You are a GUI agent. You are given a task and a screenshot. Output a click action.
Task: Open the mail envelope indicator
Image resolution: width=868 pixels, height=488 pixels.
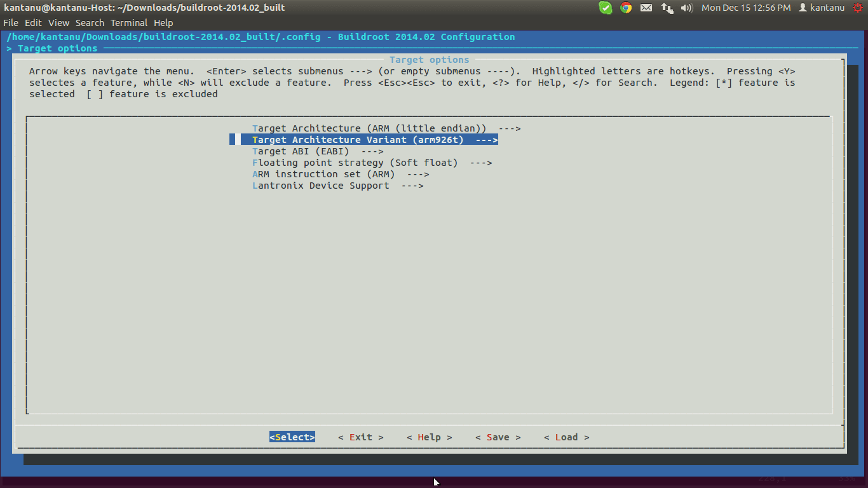(x=646, y=8)
